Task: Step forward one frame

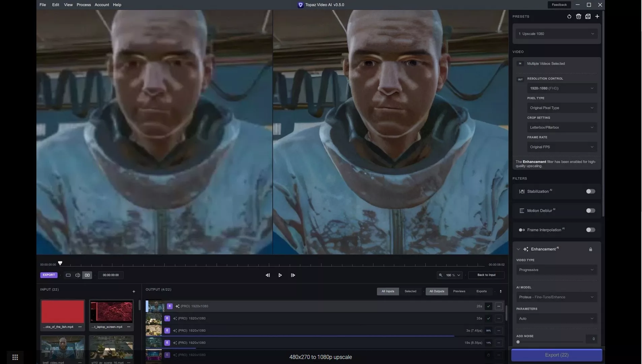Action: coord(293,275)
